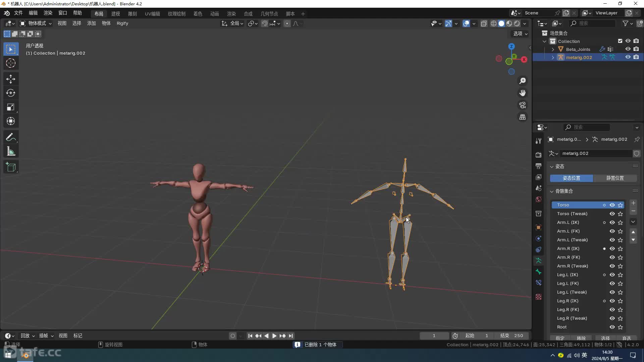Hide the Arm.L (IK) bone collection
This screenshot has height=362, width=644.
click(x=612, y=223)
